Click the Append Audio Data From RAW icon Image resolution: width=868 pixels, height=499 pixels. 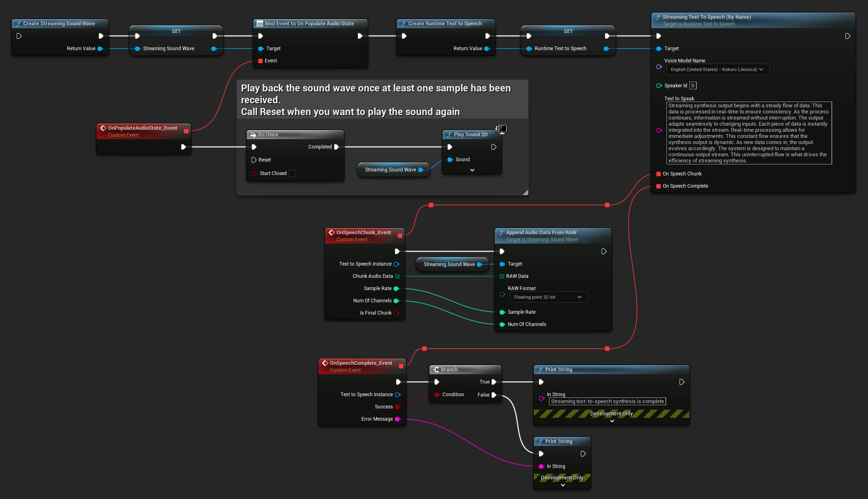pyautogui.click(x=501, y=232)
